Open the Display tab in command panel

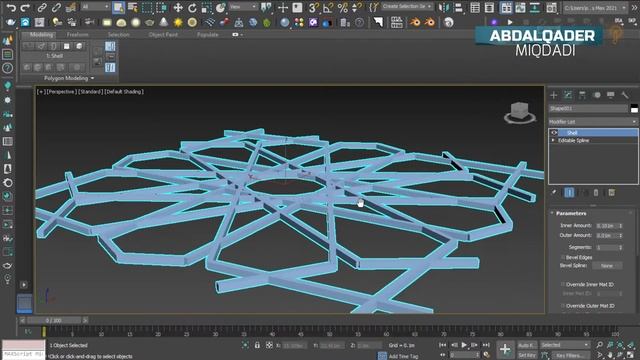tap(611, 95)
